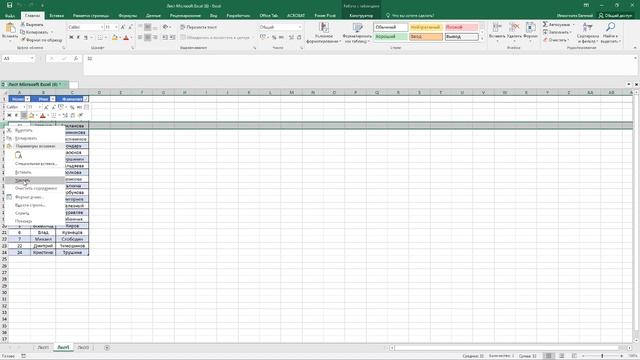Click the Автосумма sigma button

pyautogui.click(x=556, y=24)
